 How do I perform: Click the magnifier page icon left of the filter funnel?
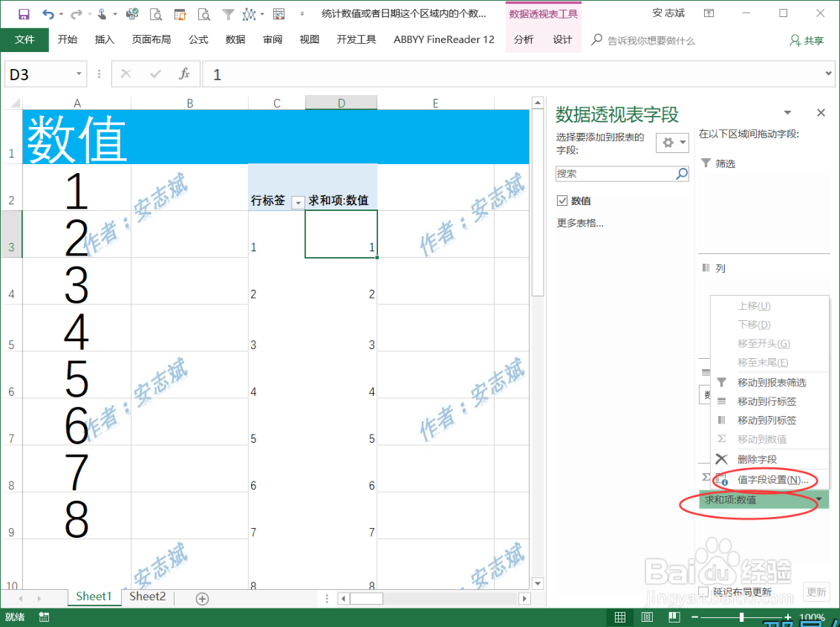tap(204, 14)
